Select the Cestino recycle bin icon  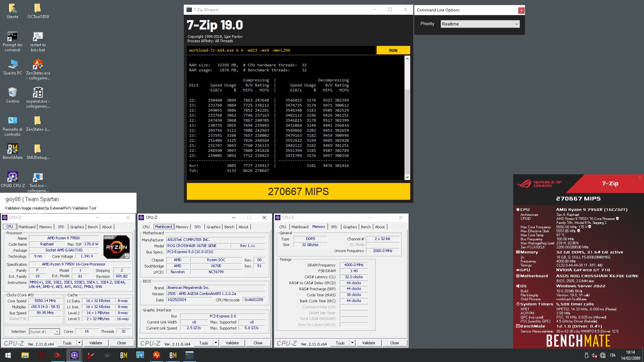(12, 95)
